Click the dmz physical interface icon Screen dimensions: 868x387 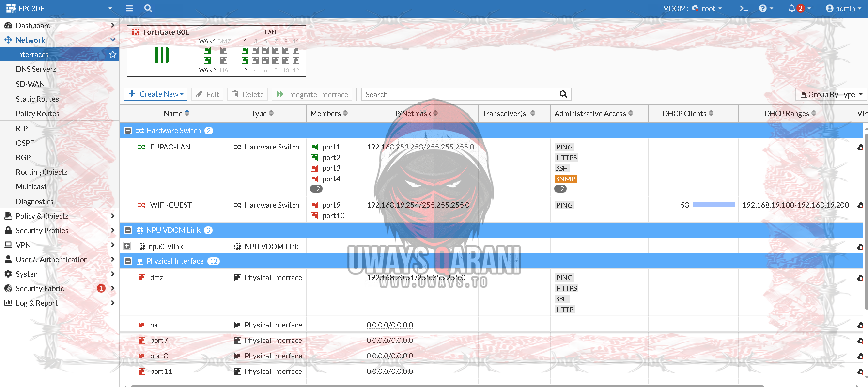pyautogui.click(x=142, y=278)
